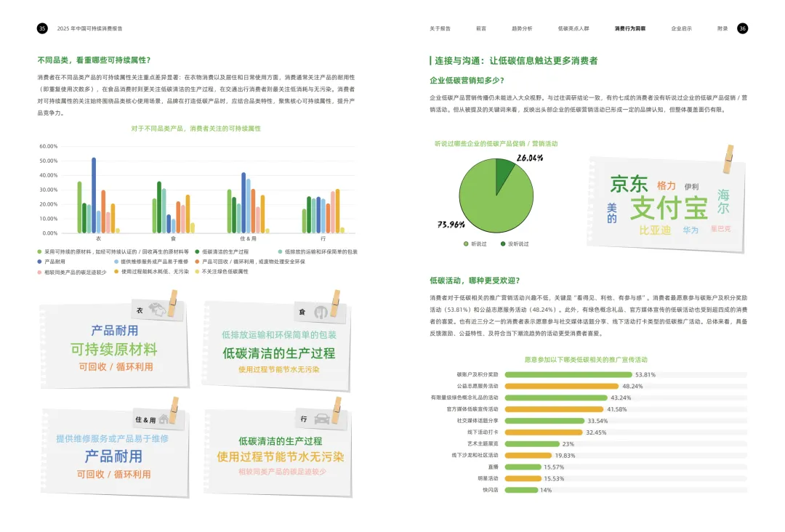Click 华为 in the word cloud
Image resolution: width=785 pixels, height=532 pixels.
691,230
